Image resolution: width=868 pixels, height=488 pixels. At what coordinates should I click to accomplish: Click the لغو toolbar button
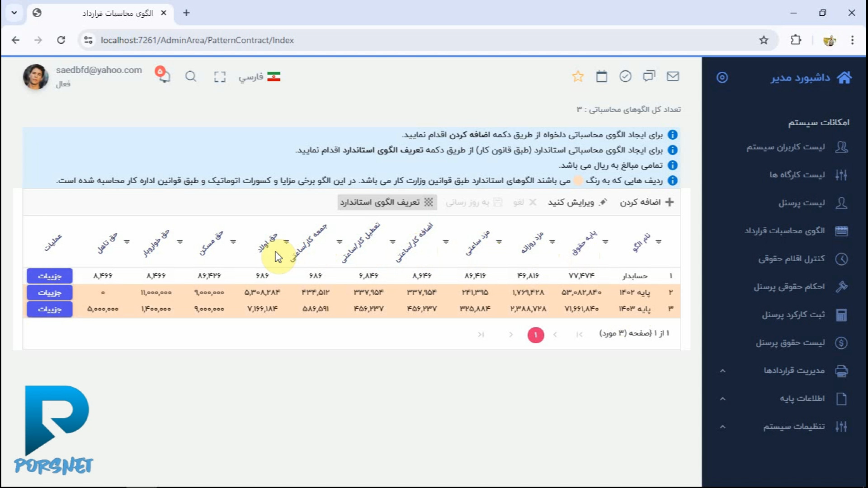(524, 202)
